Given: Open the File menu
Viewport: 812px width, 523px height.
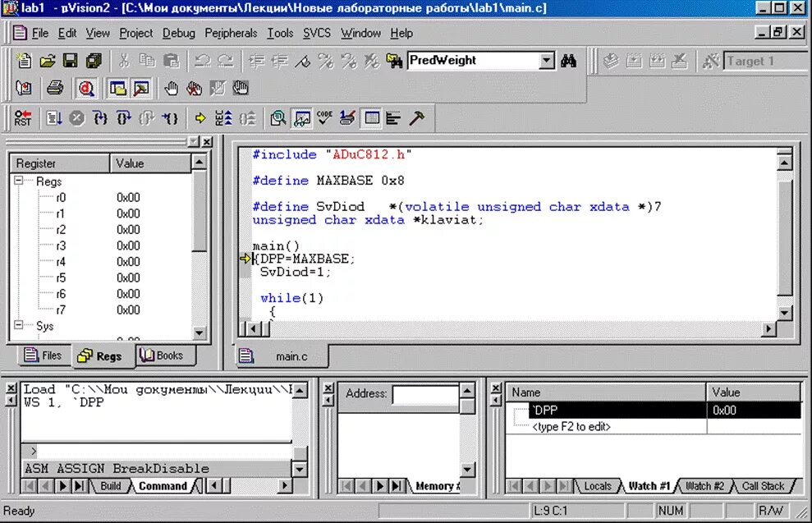Looking at the screenshot, I should pyautogui.click(x=40, y=33).
